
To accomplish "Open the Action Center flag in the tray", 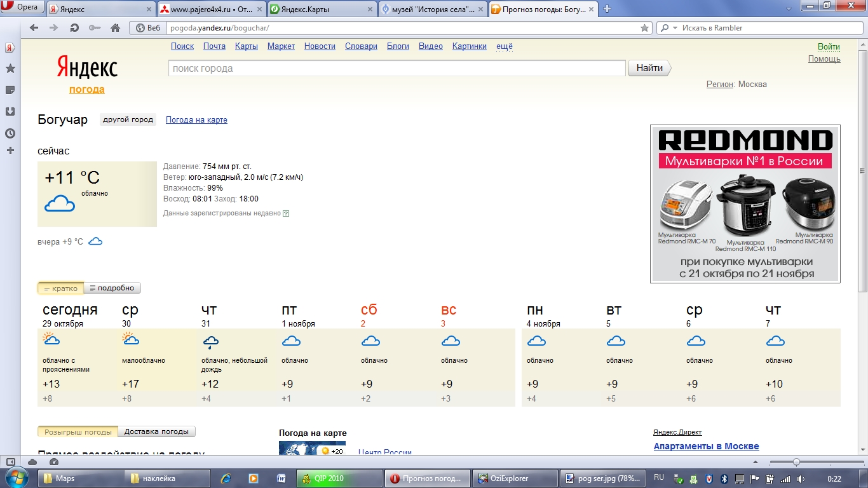I will point(756,478).
